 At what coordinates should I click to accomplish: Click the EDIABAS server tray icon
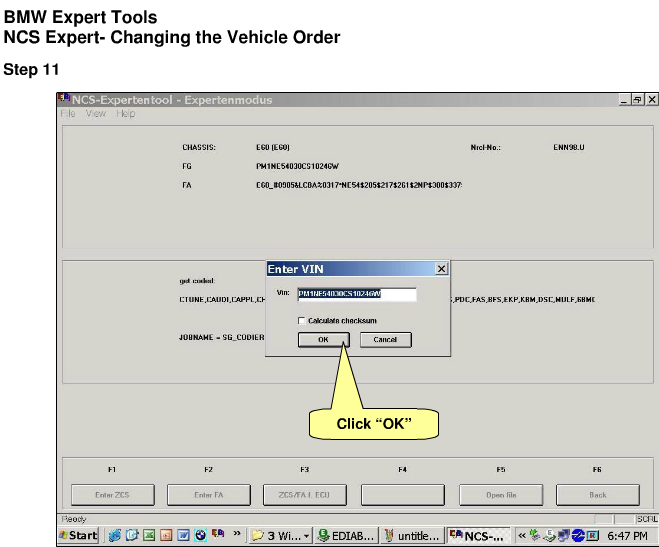click(x=549, y=535)
